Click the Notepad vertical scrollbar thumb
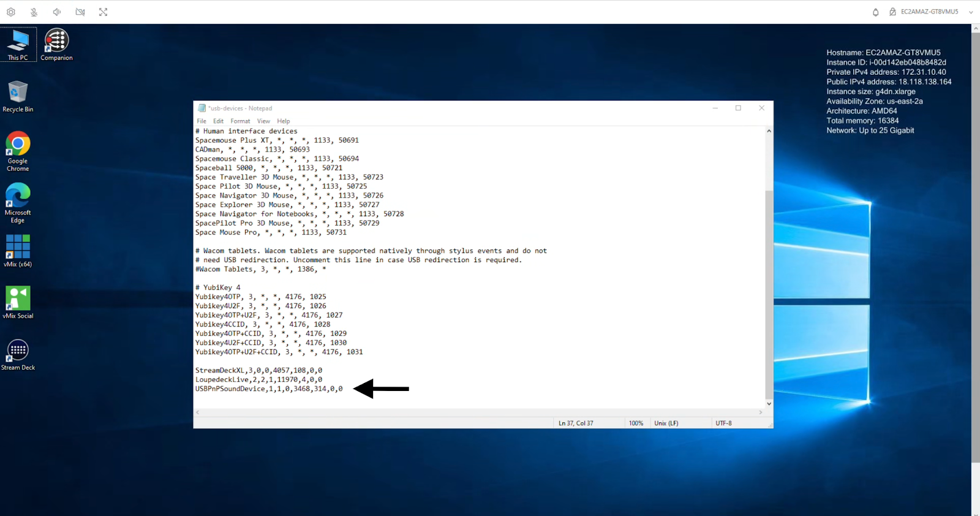The width and height of the screenshot is (980, 516). pos(769,295)
